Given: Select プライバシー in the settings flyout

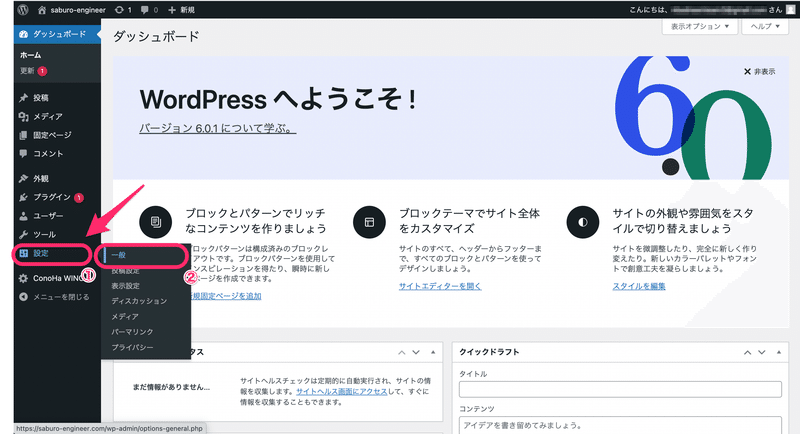Looking at the screenshot, I should (132, 347).
